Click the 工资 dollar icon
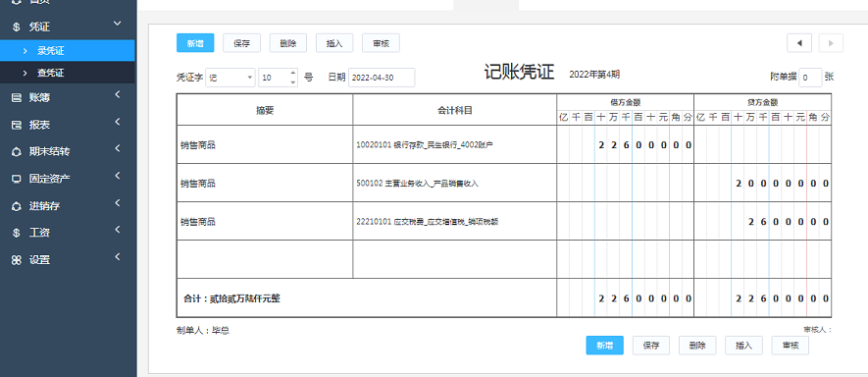The image size is (868, 377). click(x=17, y=233)
